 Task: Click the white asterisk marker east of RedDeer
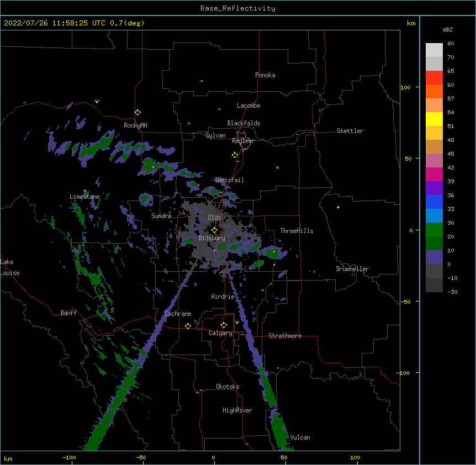tap(277, 167)
